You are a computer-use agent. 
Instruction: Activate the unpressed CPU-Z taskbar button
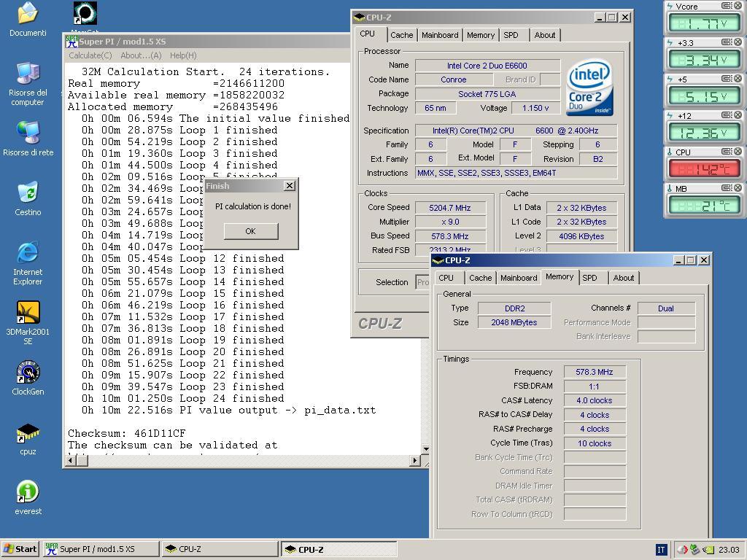click(x=220, y=549)
